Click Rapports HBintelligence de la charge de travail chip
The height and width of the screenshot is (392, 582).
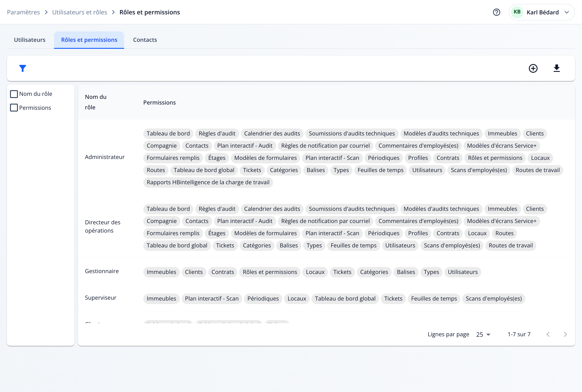(208, 182)
